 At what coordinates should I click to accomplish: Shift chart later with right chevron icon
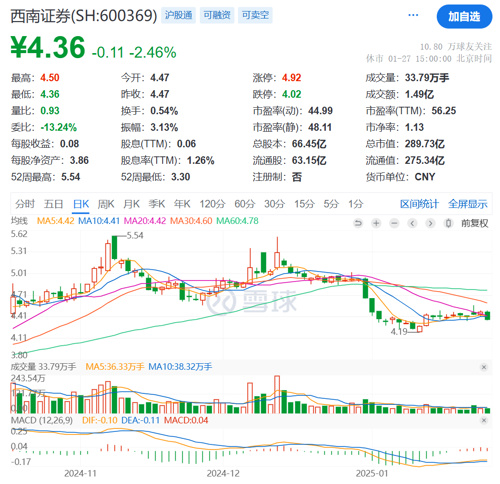(x=430, y=223)
